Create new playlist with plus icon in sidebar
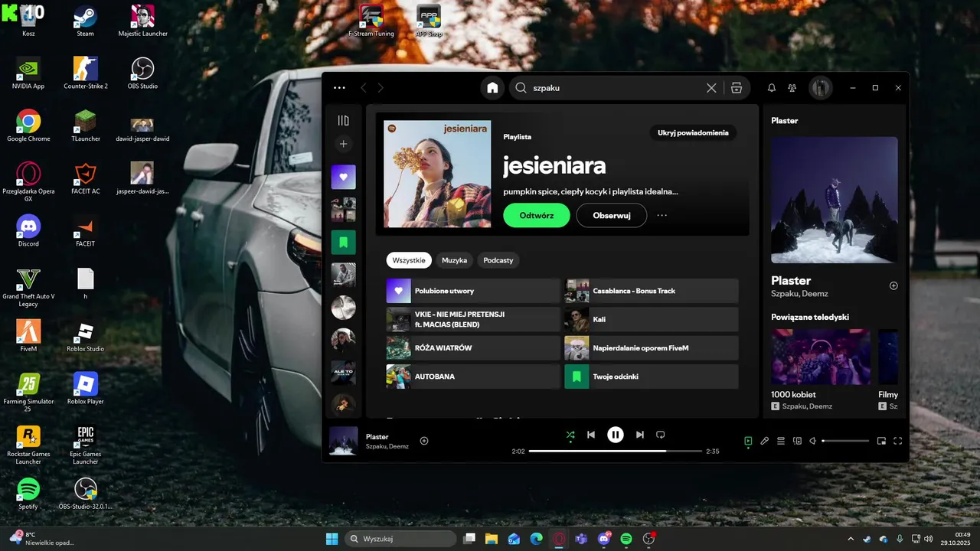 point(343,144)
